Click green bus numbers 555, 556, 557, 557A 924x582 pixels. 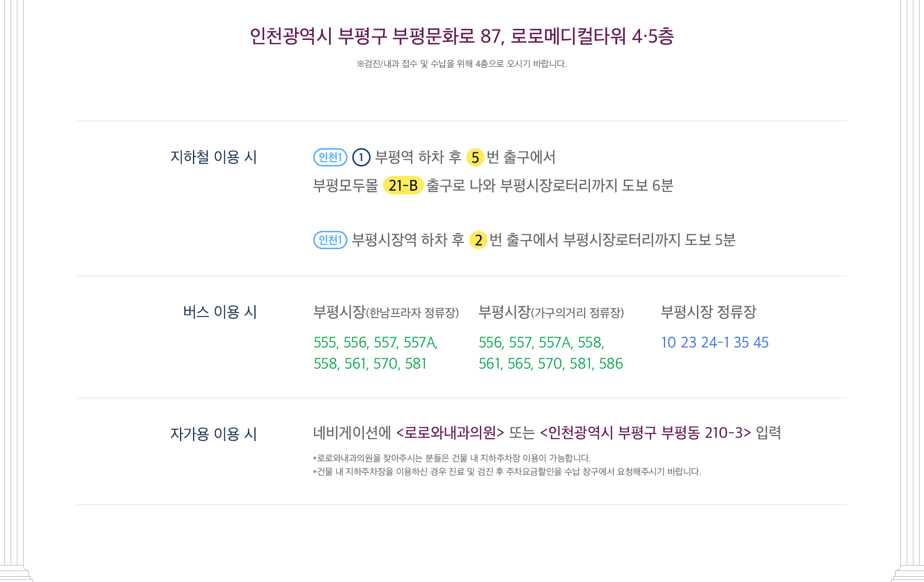(375, 342)
